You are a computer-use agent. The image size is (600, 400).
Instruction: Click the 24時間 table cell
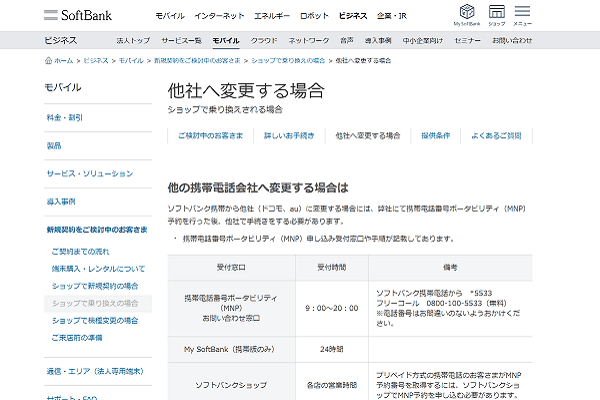pyautogui.click(x=332, y=349)
